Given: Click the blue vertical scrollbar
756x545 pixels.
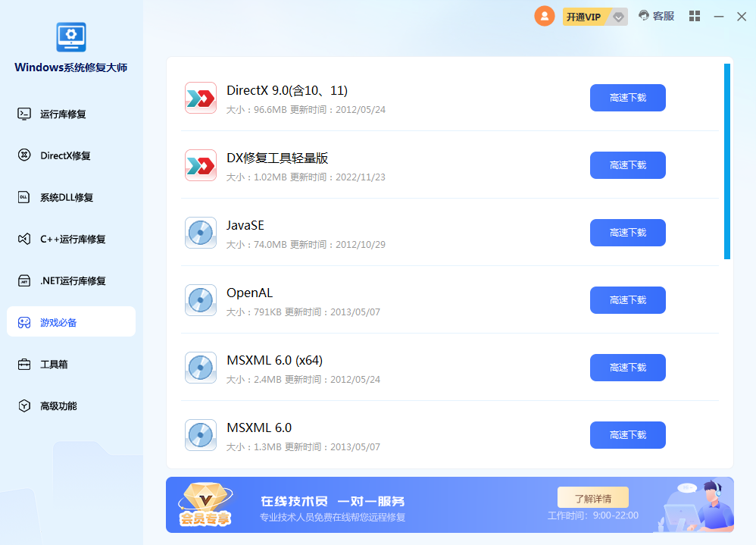Looking at the screenshot, I should pos(726,161).
